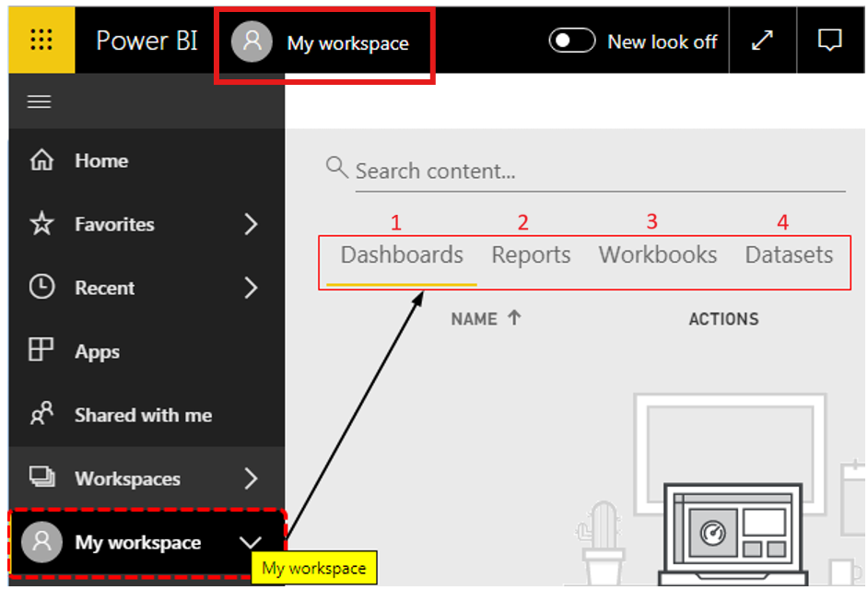Click the Workspaces stack icon

42,477
